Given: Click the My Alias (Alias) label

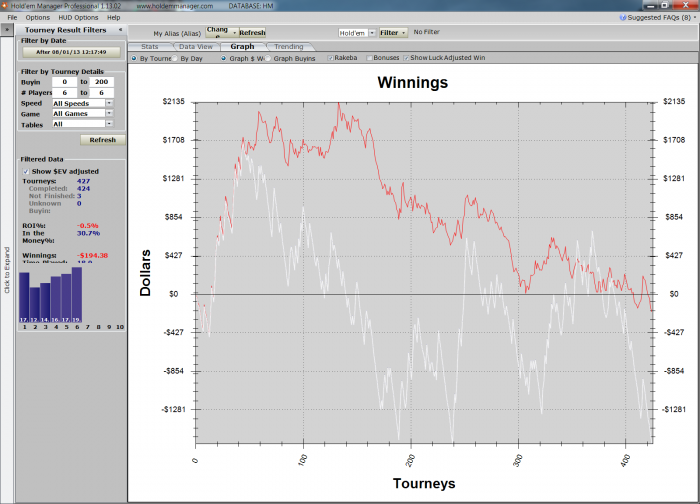Looking at the screenshot, I should pyautogui.click(x=177, y=33).
